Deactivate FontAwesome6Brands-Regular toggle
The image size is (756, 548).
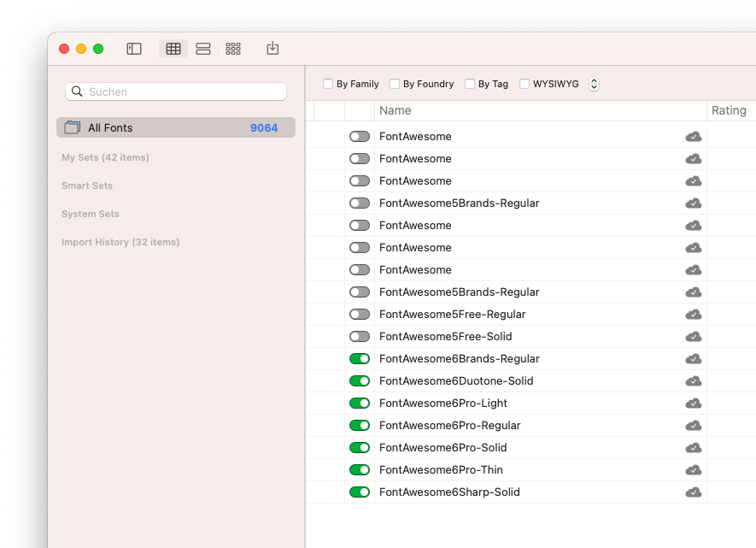(x=360, y=359)
